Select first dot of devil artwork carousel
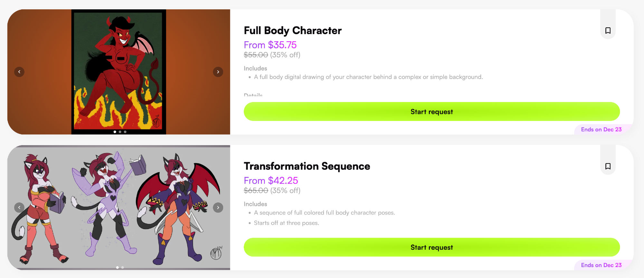 click(x=115, y=132)
